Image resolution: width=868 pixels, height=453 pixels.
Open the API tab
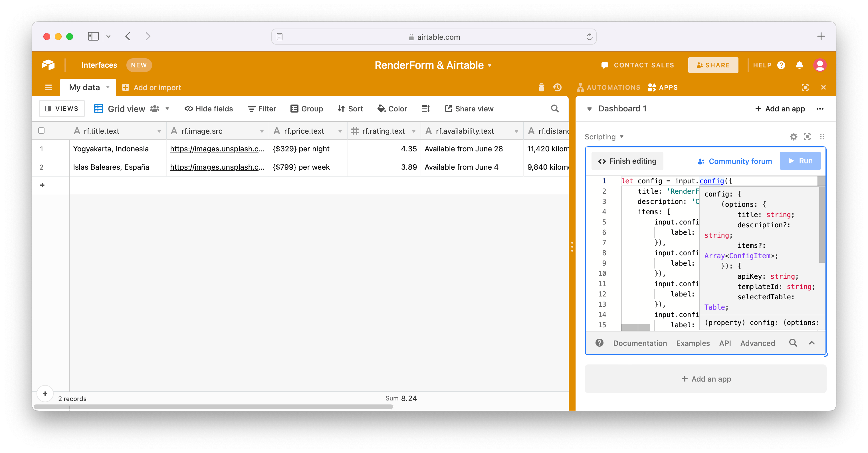pos(725,343)
